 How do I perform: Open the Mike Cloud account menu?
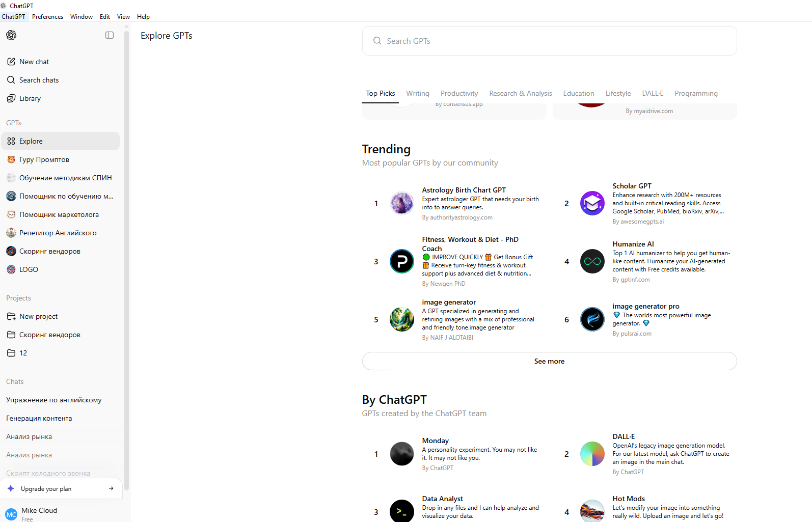pyautogui.click(x=39, y=513)
